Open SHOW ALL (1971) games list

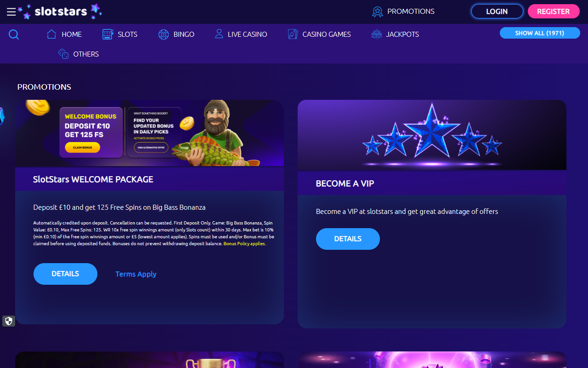tap(540, 33)
